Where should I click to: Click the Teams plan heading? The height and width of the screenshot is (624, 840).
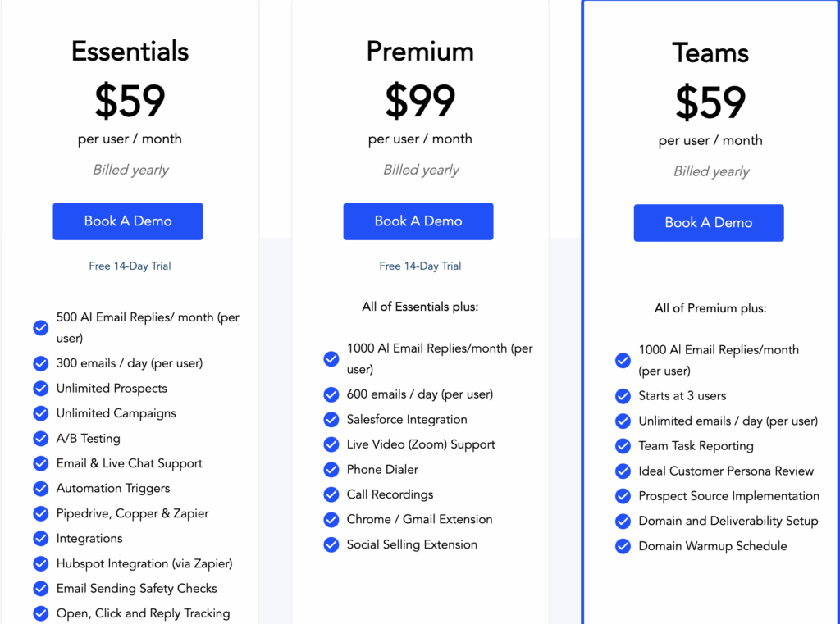[710, 52]
